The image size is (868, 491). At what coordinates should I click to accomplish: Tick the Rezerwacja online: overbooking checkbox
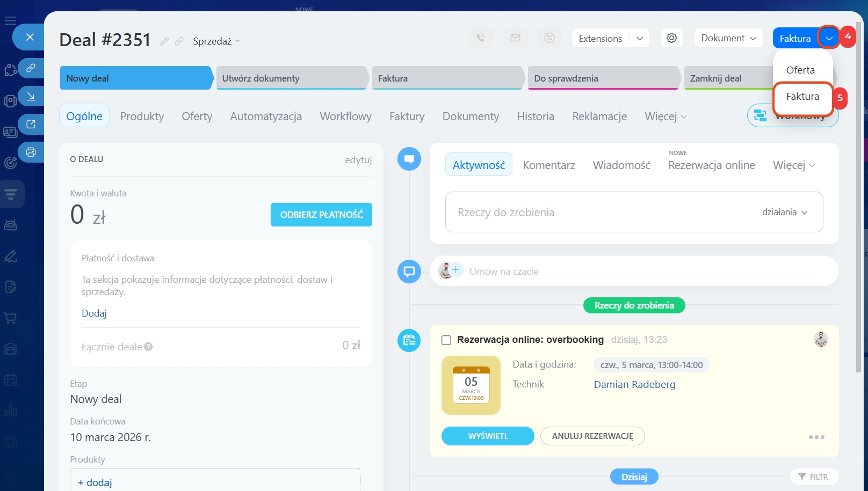(x=446, y=340)
